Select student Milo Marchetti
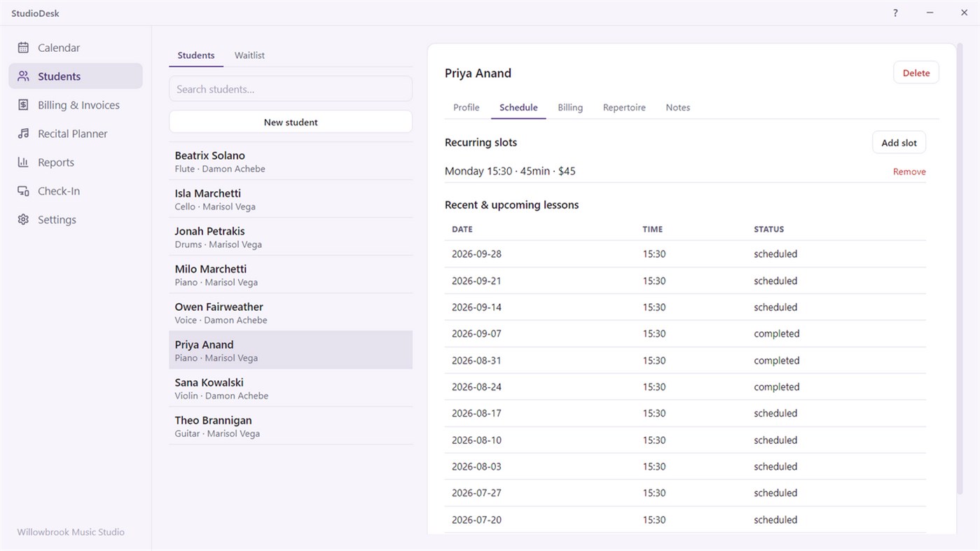 click(291, 274)
